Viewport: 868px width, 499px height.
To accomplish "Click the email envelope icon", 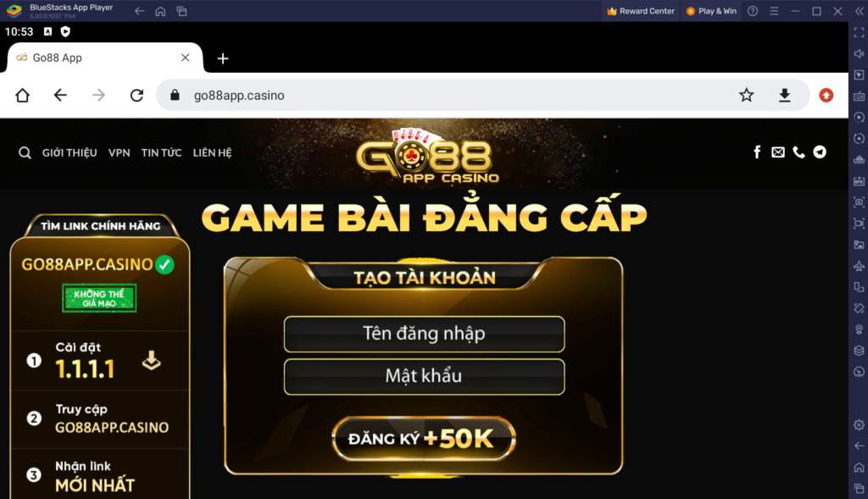I will tap(778, 152).
